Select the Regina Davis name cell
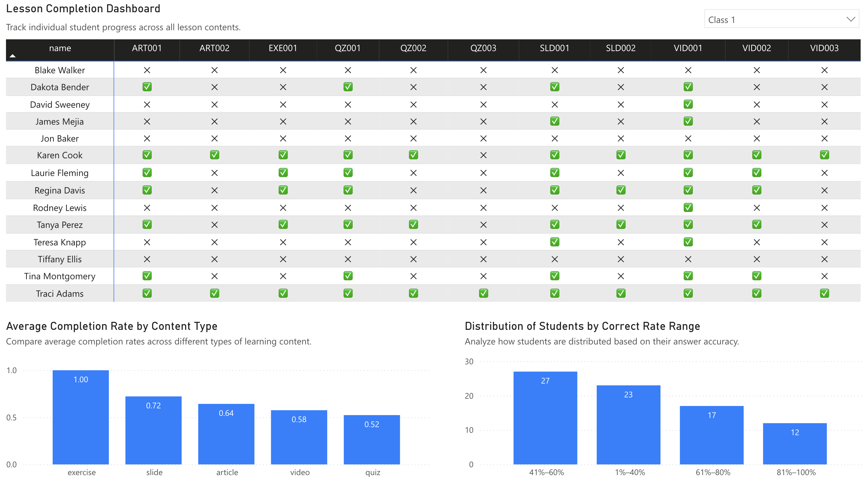Image resolution: width=868 pixels, height=485 pixels. 60,190
